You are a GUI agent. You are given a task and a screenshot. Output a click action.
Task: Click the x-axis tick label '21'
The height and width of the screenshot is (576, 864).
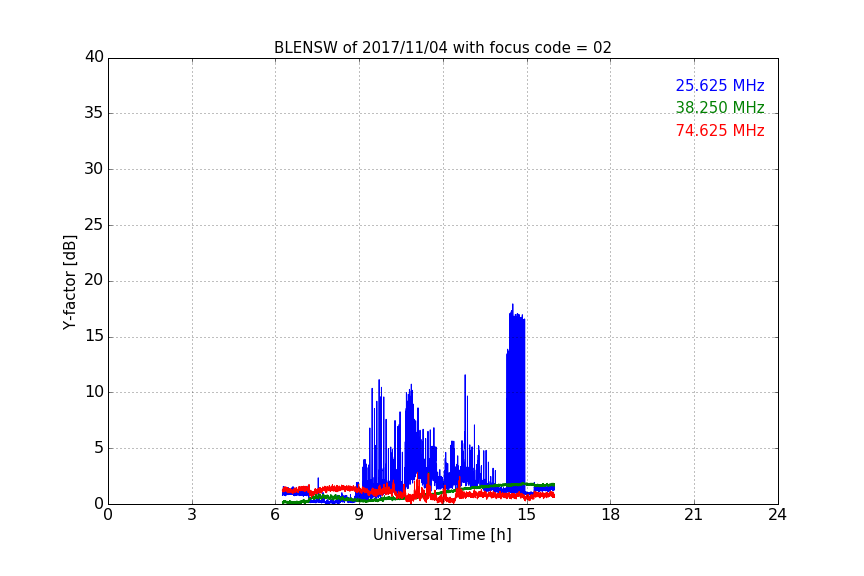coord(694,515)
